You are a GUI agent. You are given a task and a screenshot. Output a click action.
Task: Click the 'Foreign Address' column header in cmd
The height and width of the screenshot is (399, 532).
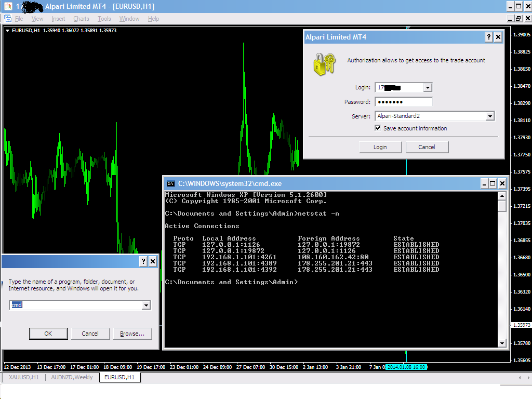328,238
